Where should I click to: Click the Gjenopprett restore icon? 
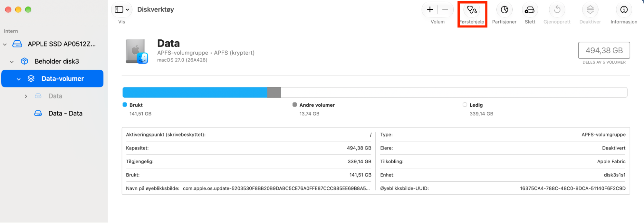click(x=557, y=10)
